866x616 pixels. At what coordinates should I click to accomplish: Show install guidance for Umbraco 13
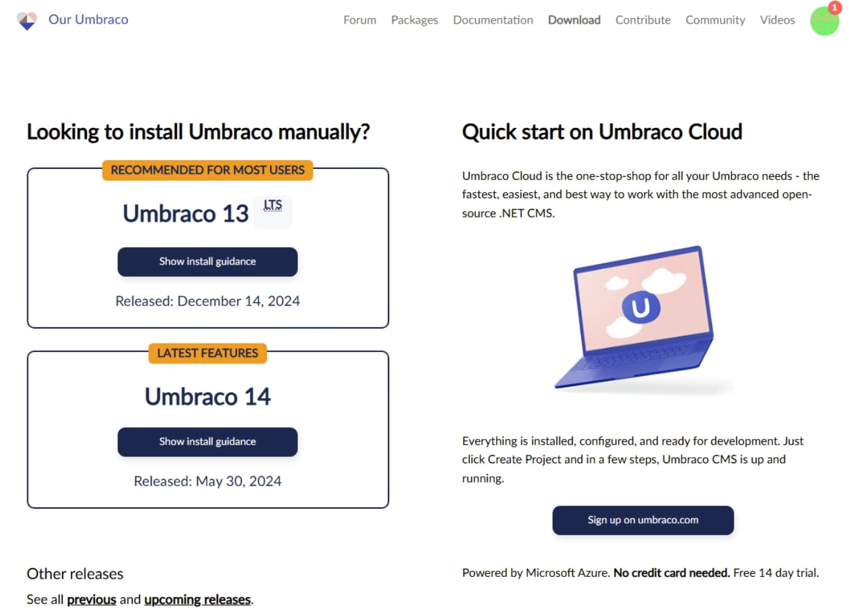click(x=207, y=261)
